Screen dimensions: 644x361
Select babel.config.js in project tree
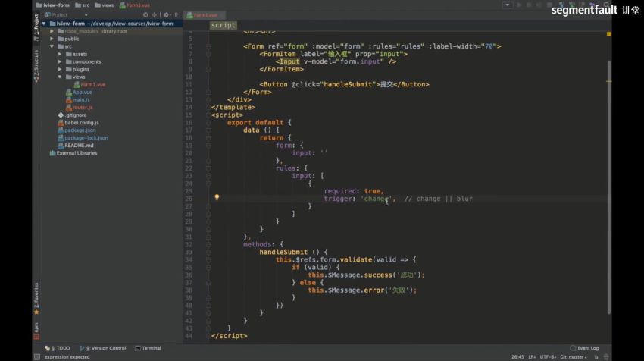click(79, 123)
